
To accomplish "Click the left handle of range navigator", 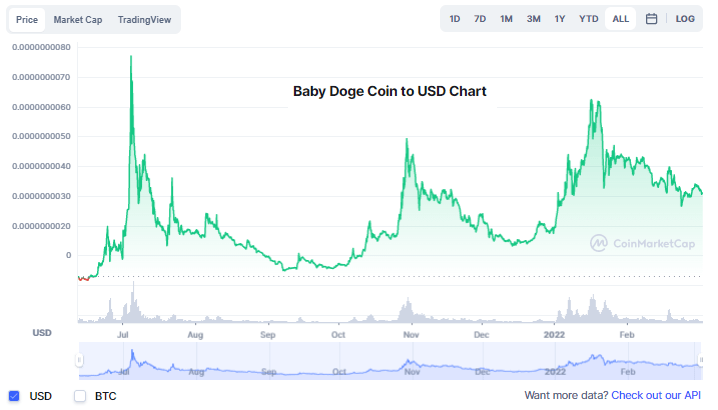I will point(79,361).
